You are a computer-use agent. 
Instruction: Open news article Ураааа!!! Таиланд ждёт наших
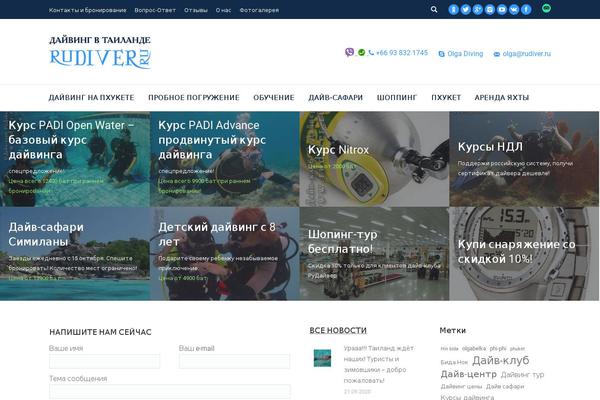378,364
